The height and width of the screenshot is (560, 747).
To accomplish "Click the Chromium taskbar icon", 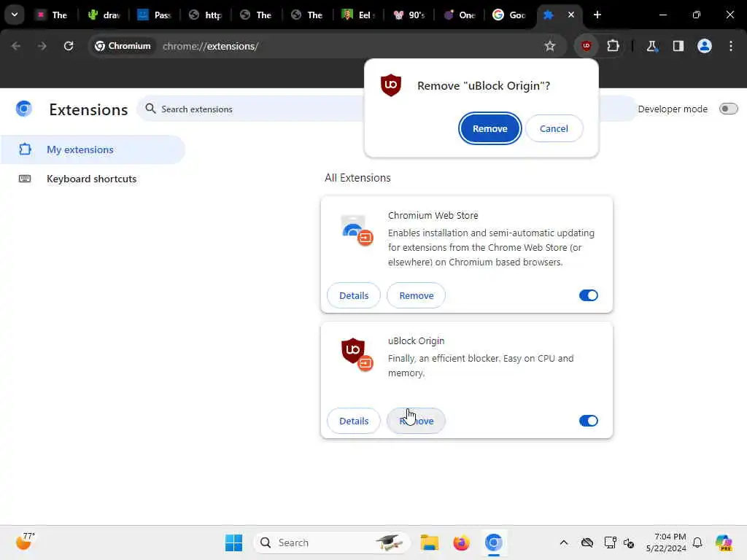I will 494,542.
